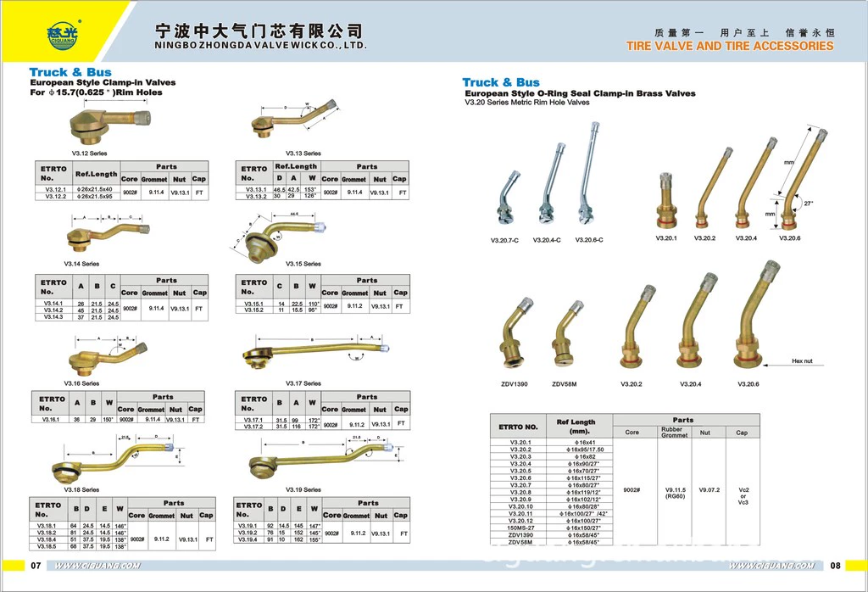Click the right page "Truck & Bus" heading

tap(501, 82)
